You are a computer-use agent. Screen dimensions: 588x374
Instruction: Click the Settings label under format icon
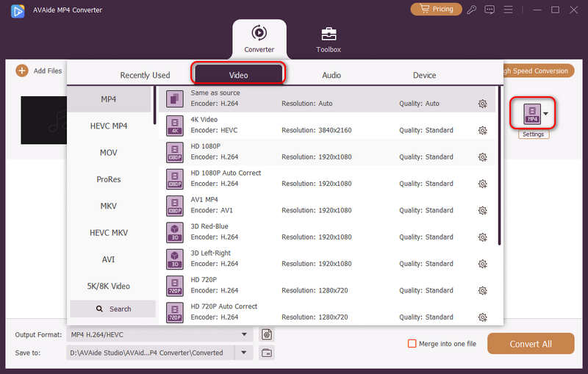tap(534, 134)
